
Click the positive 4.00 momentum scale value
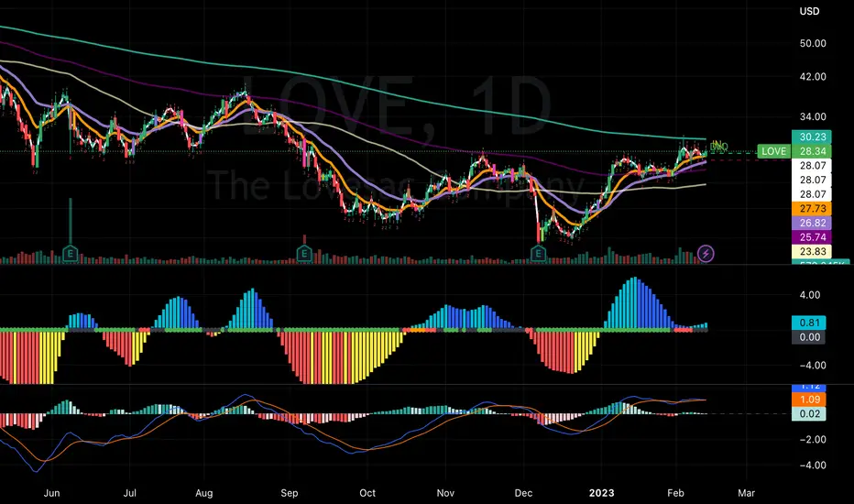click(x=809, y=295)
